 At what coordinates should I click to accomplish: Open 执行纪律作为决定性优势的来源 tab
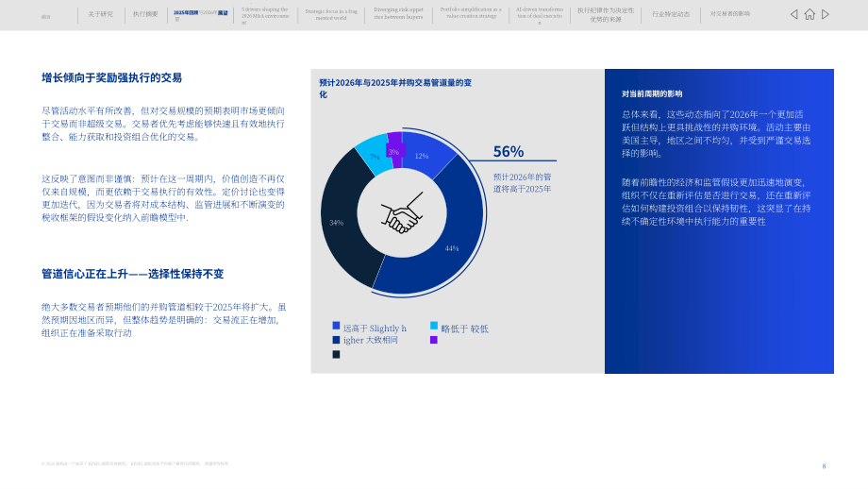pos(606,15)
